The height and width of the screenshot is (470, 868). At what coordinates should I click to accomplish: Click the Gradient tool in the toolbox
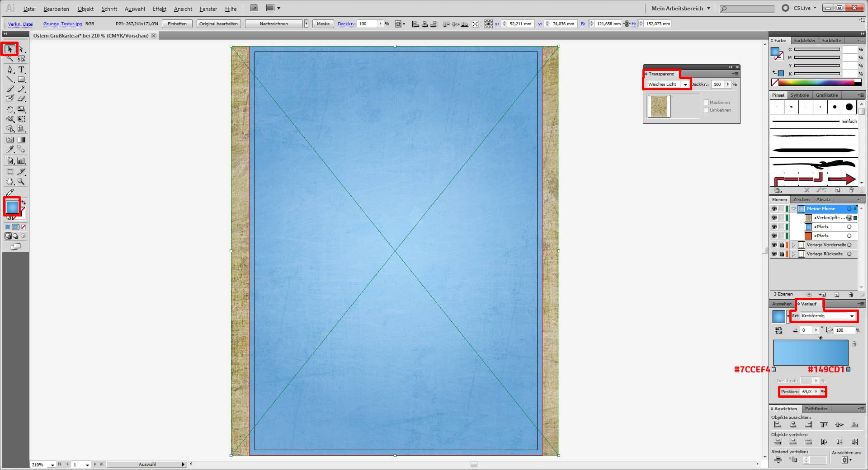[x=21, y=140]
